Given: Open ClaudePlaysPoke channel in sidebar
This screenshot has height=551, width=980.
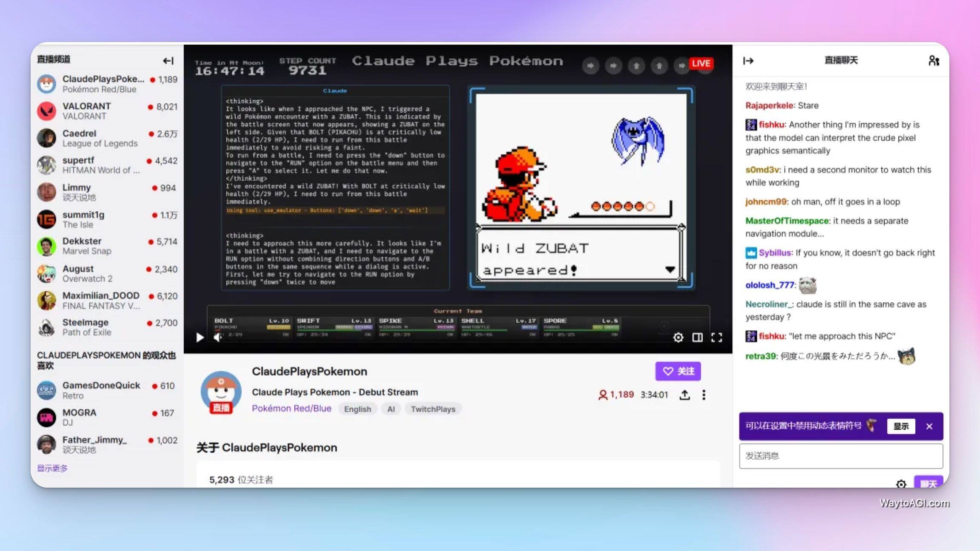Looking at the screenshot, I should [x=107, y=84].
